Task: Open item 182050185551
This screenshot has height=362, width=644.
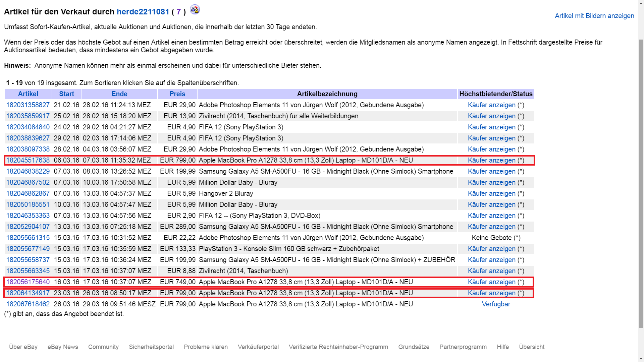Action: point(28,204)
